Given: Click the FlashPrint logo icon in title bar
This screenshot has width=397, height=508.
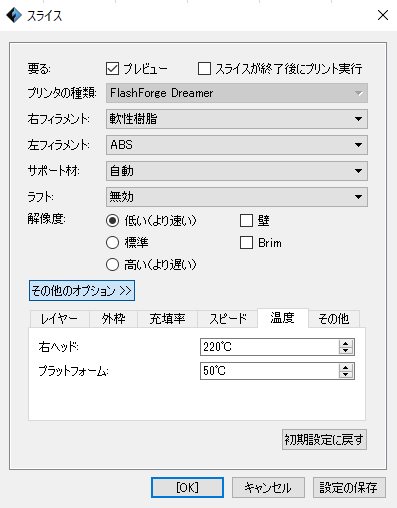Looking at the screenshot, I should click(14, 15).
